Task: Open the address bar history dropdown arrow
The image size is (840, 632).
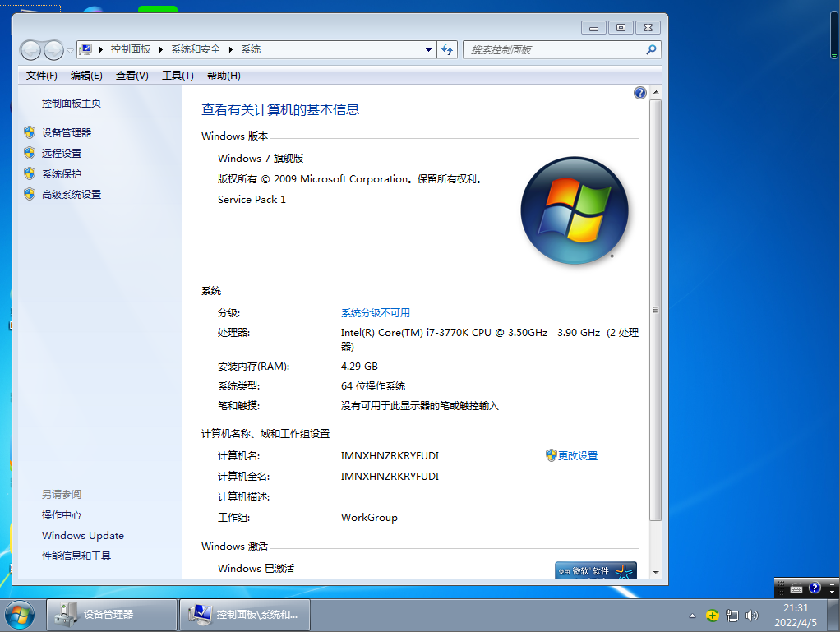Action: (428, 50)
